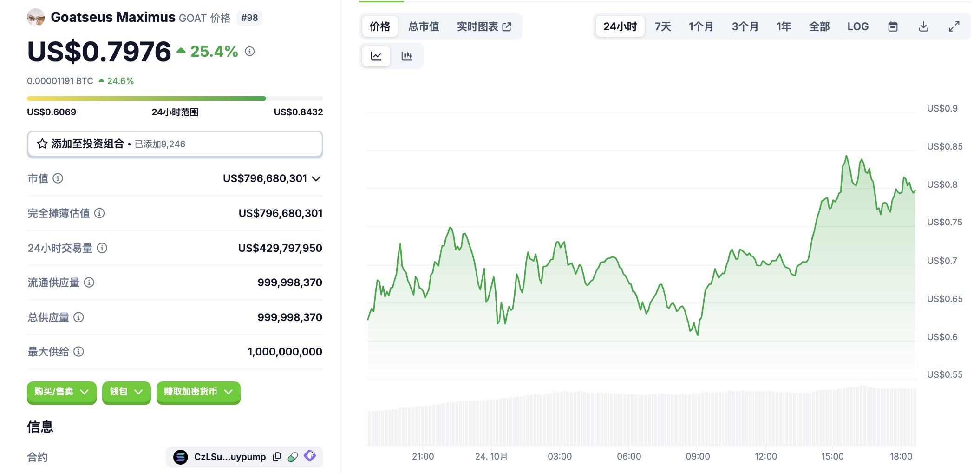Copy the contract address

click(277, 457)
